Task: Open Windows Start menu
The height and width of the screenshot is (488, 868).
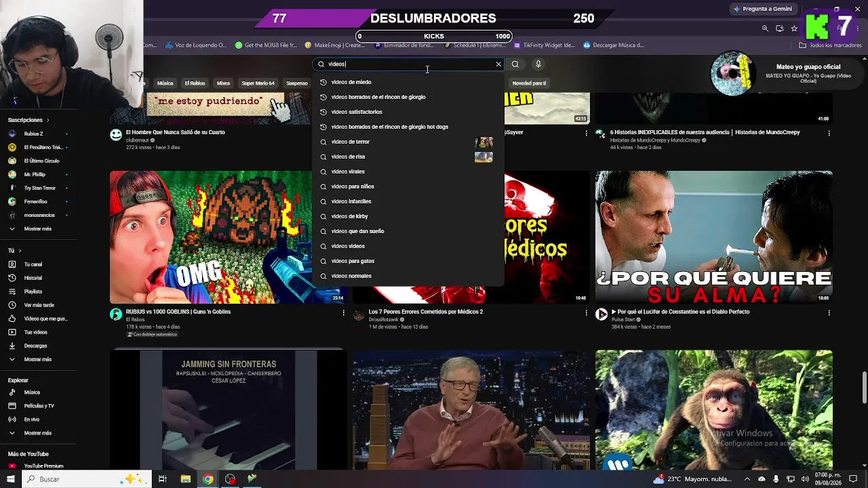Action: tap(10, 479)
